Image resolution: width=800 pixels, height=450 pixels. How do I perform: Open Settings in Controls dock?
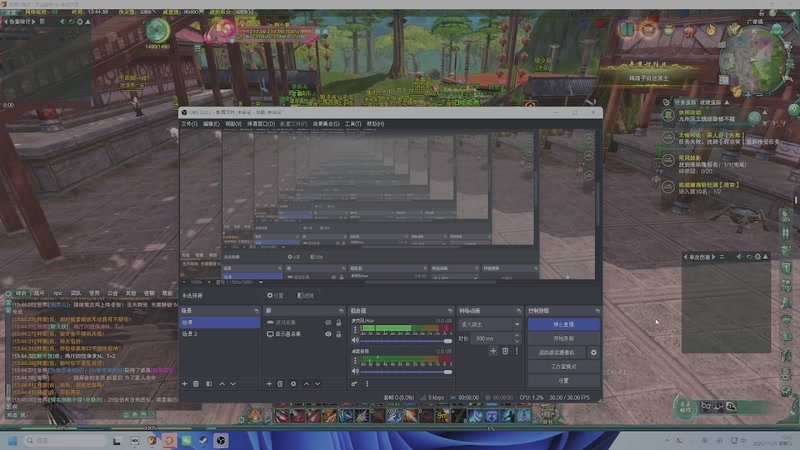[563, 381]
